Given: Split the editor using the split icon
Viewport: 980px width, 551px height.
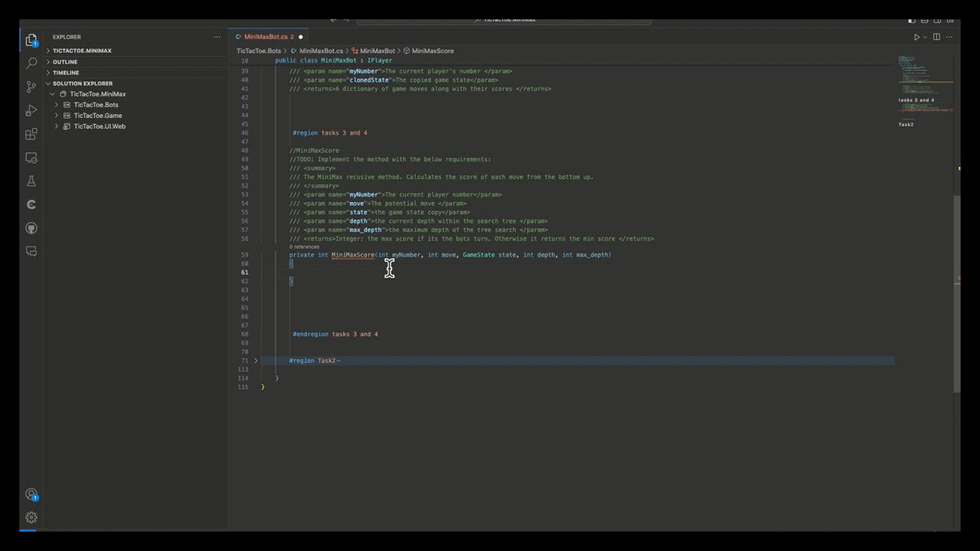Looking at the screenshot, I should pyautogui.click(x=936, y=36).
